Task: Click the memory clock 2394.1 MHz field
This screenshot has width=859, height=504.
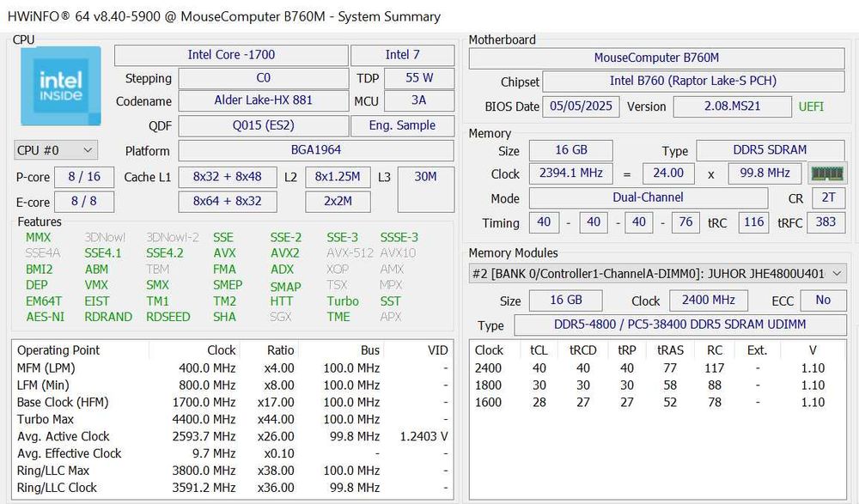Action: [571, 173]
